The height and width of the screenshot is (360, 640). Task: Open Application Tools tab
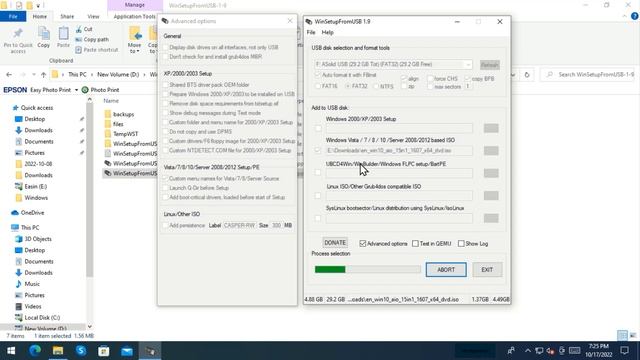(x=135, y=16)
